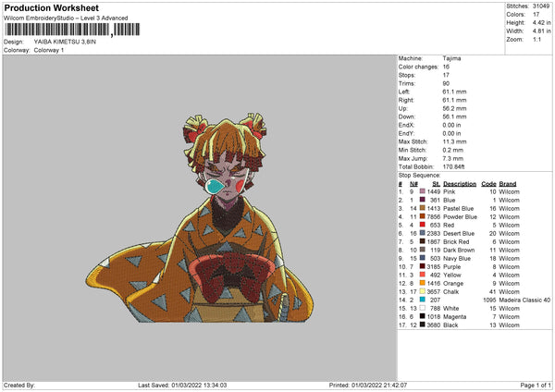Click the 'Brand' column header
Image resolution: width=555 pixels, height=392 pixels.
pyautogui.click(x=508, y=184)
